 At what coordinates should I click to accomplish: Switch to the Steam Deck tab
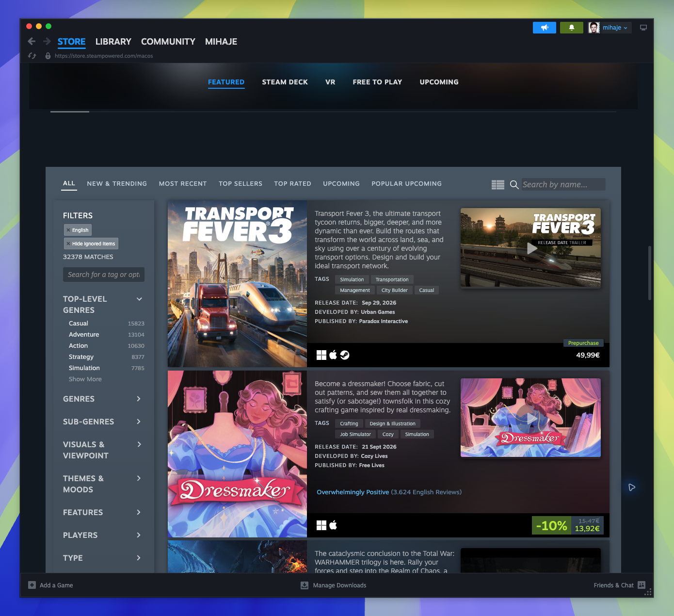point(285,82)
